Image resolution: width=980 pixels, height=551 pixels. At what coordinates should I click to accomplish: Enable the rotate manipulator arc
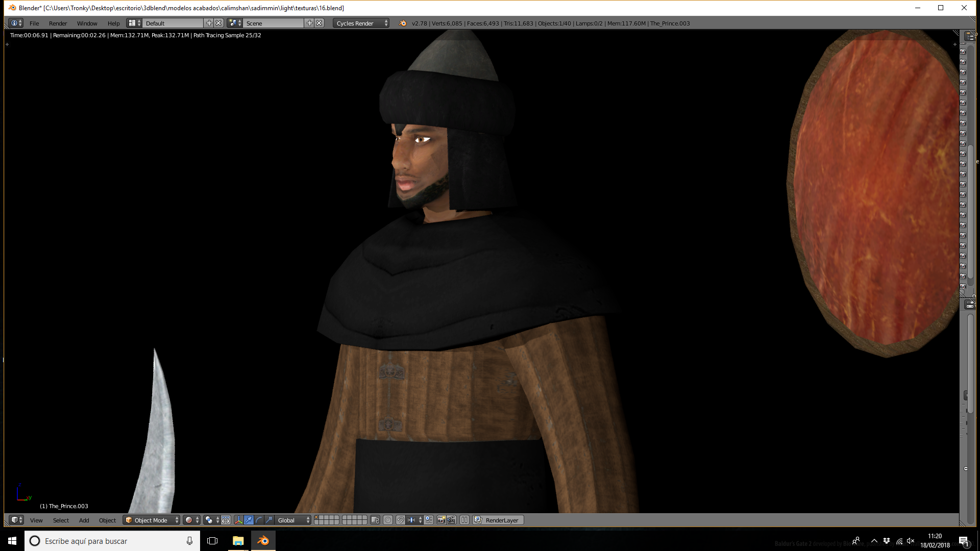(259, 520)
